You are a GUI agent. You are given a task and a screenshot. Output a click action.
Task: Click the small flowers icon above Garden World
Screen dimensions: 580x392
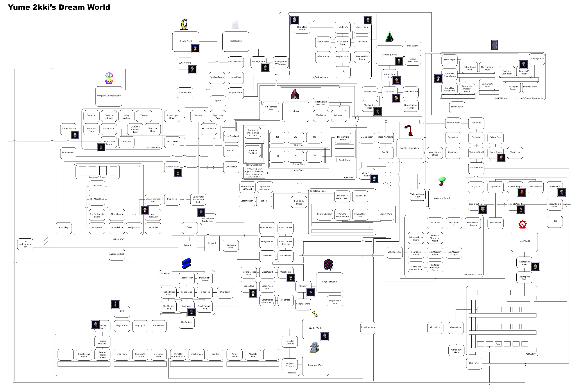pos(316,314)
